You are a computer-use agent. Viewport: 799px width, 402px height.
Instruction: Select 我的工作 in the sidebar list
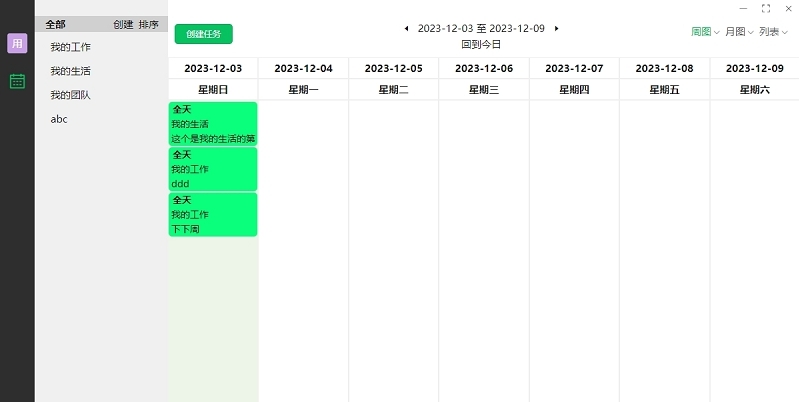pos(70,47)
